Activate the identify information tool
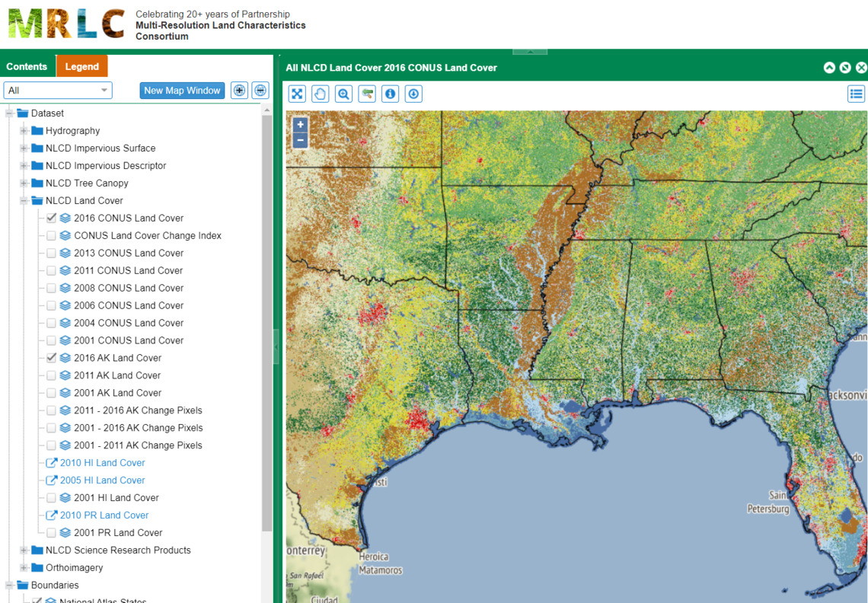868x603 pixels. click(x=389, y=94)
